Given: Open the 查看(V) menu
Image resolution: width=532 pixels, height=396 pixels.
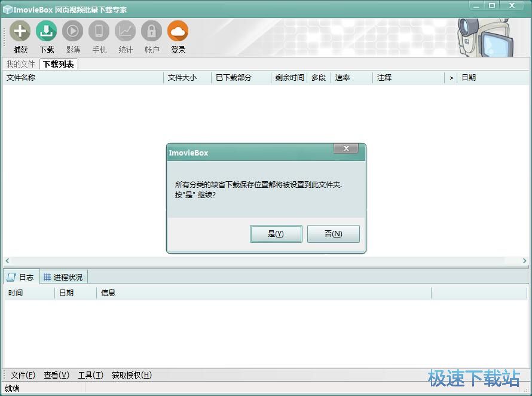Looking at the screenshot, I should [56, 375].
